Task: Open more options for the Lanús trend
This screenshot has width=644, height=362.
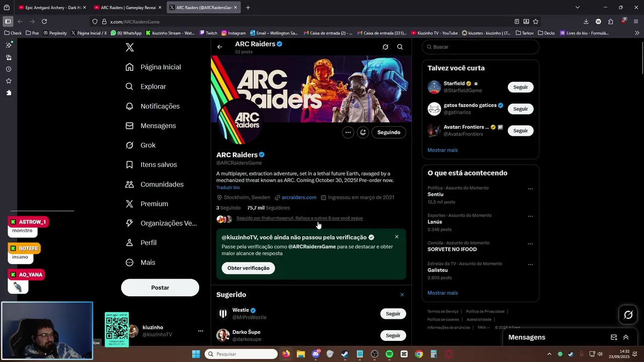Action: click(x=530, y=216)
